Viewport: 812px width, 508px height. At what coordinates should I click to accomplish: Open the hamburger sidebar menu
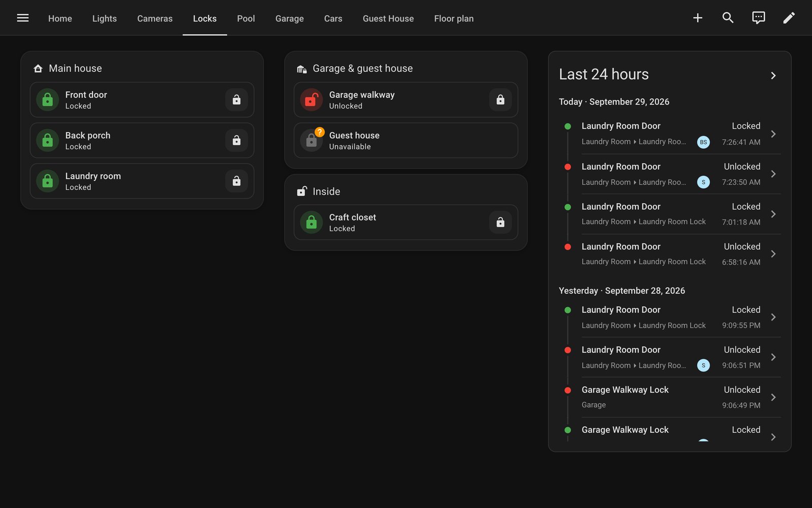pyautogui.click(x=23, y=18)
